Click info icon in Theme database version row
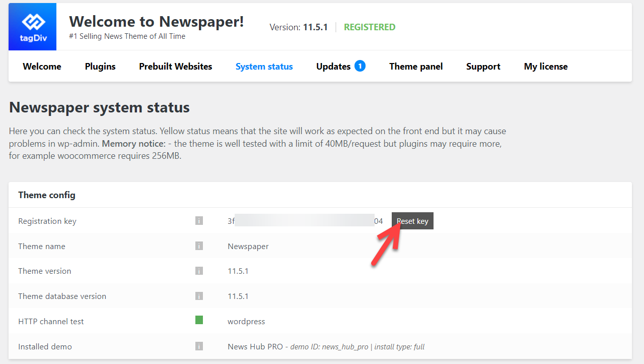644x364 pixels. coord(199,296)
